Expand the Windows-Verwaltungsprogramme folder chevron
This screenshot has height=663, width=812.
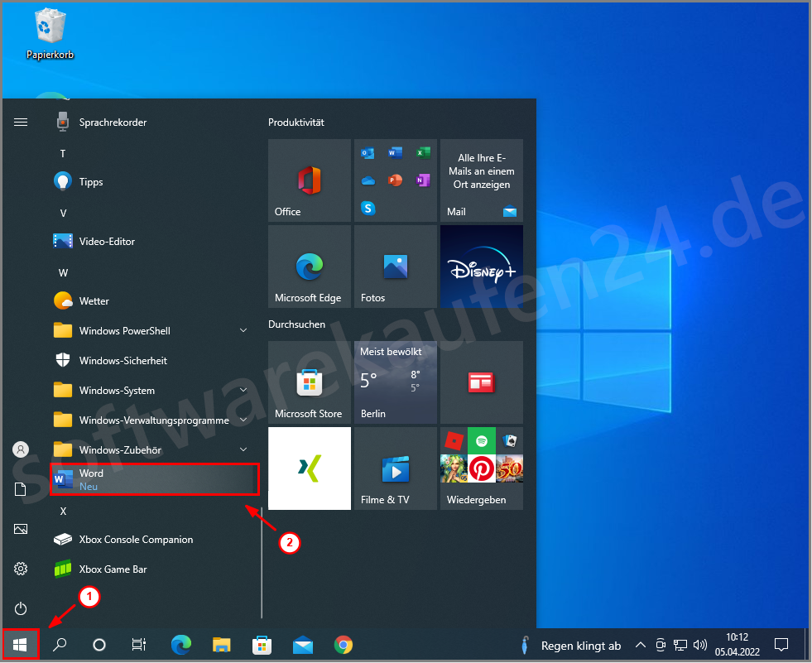(x=243, y=420)
